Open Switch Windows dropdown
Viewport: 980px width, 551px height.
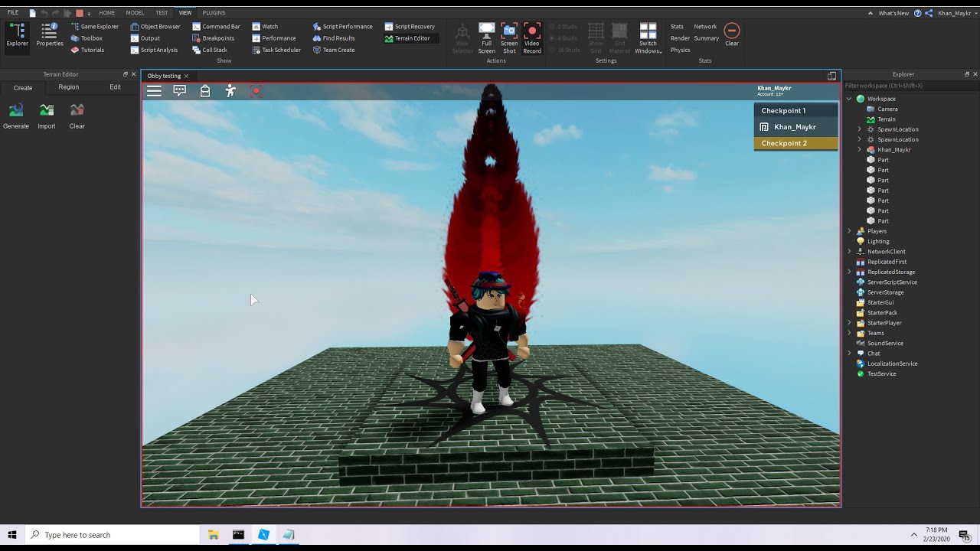pos(648,37)
